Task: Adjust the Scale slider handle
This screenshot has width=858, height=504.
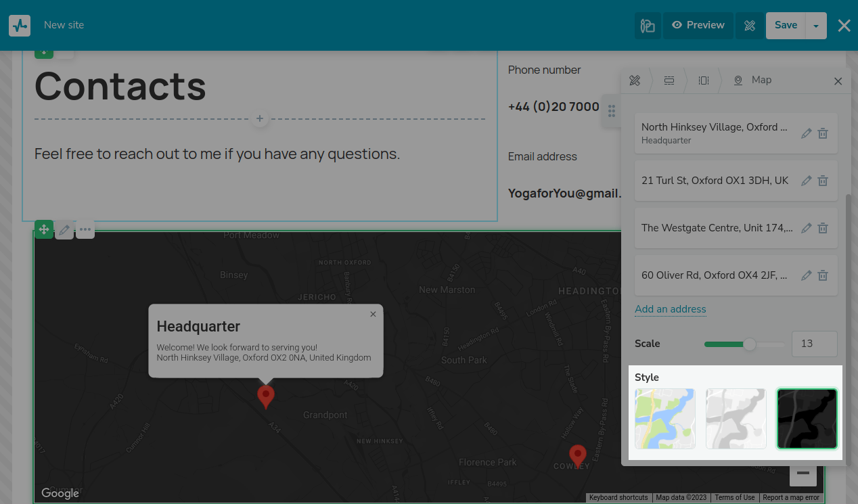Action: coord(750,344)
